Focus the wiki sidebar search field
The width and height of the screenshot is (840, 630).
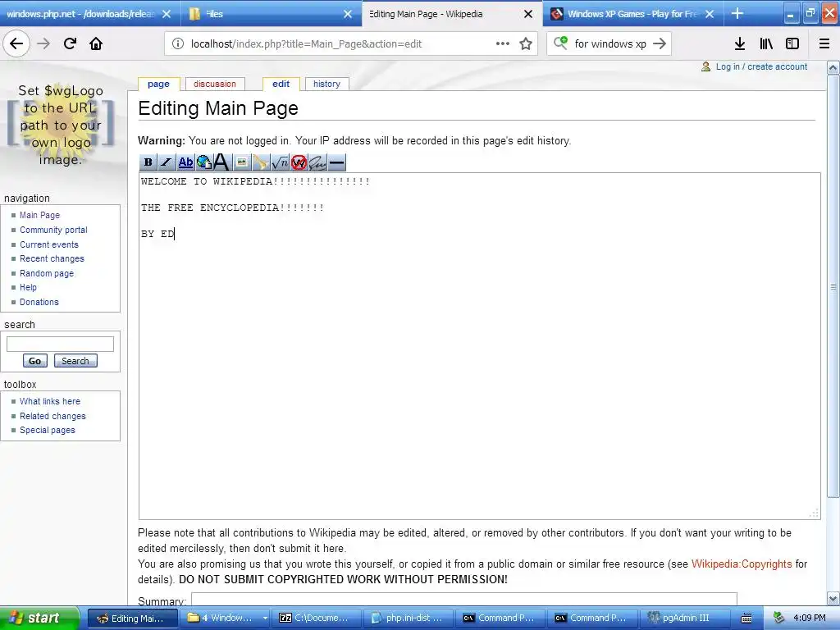click(x=60, y=344)
